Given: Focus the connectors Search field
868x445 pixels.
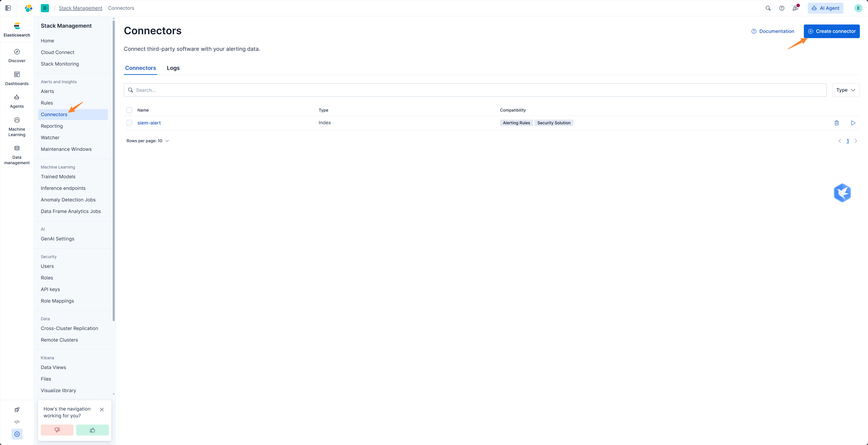Looking at the screenshot, I should point(475,90).
